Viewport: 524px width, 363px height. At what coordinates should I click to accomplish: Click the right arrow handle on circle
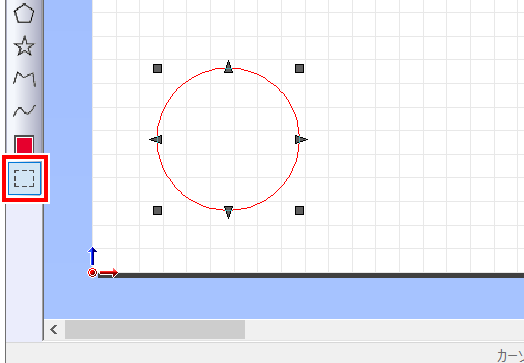tap(301, 140)
